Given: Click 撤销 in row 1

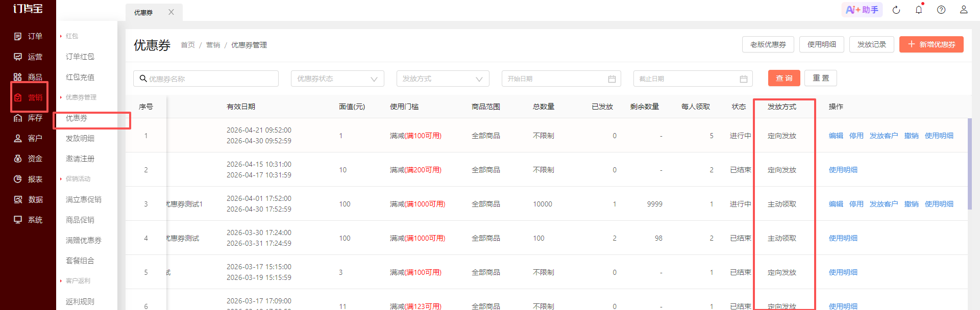Looking at the screenshot, I should tap(912, 136).
